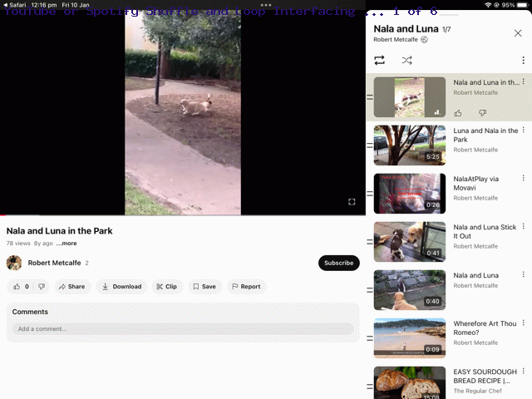
Task: Create a Clip from the video
Action: point(166,287)
